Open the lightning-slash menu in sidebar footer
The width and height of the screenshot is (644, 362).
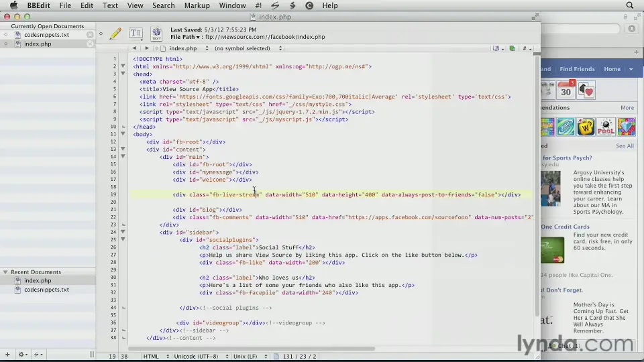38,354
